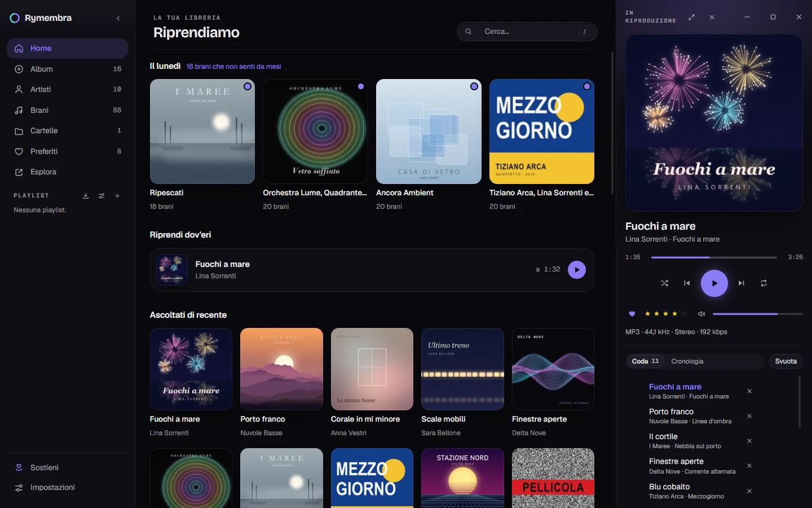Switch to the Cronologia tab
Viewport: 812px width, 508px height.
coord(687,361)
